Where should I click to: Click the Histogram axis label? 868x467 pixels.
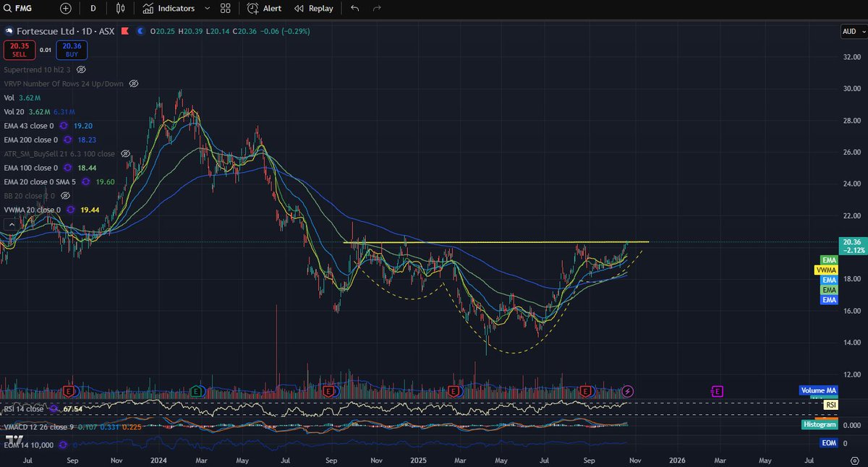820,425
